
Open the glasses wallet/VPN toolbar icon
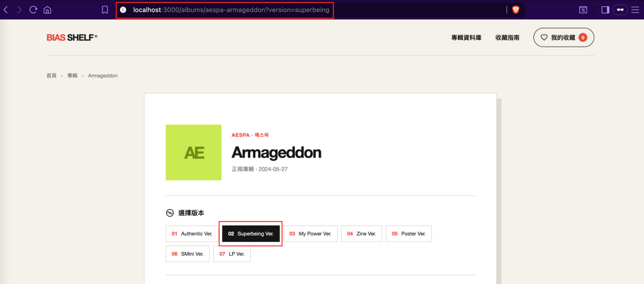click(620, 10)
